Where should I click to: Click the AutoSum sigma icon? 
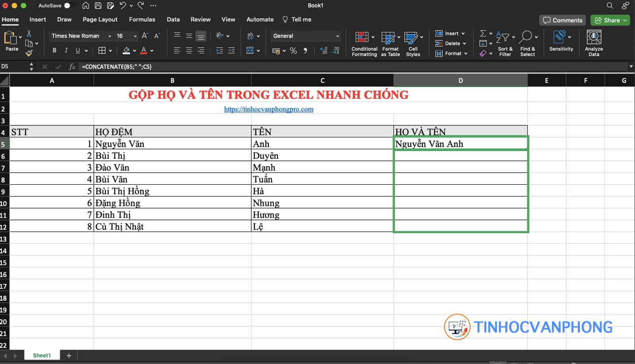click(483, 34)
